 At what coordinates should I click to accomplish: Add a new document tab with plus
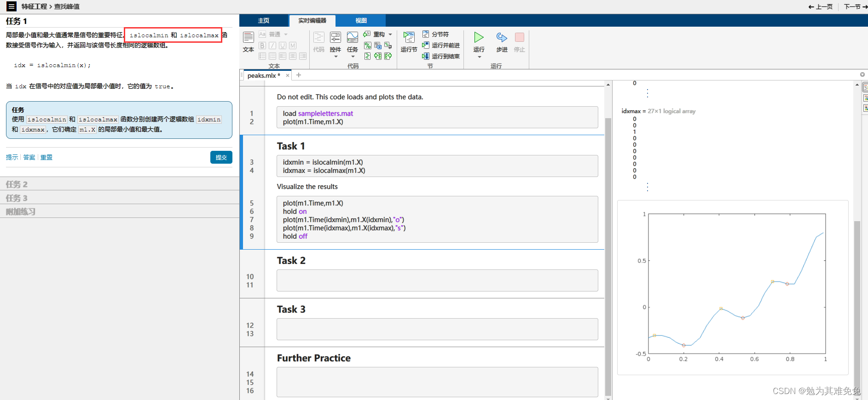pos(299,75)
